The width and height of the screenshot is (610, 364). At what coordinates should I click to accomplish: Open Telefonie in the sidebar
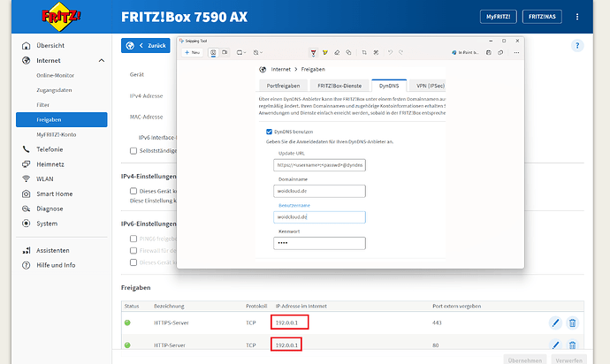(50, 149)
